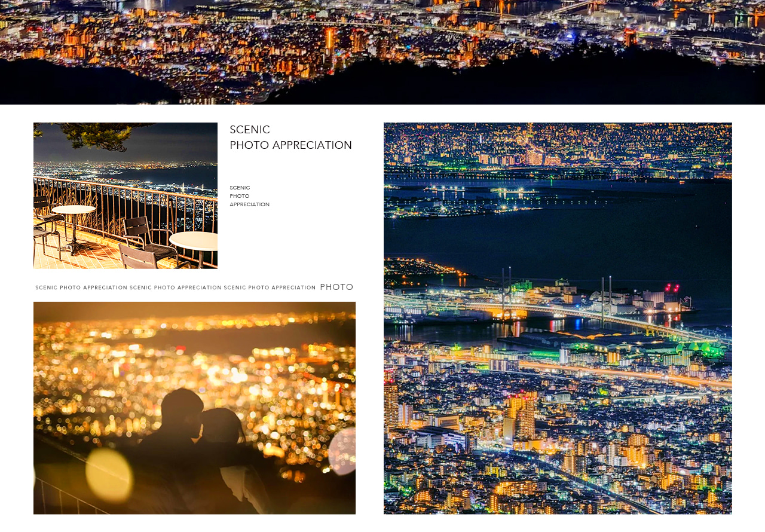Viewport: 765px width, 532px height.
Task: Click the small "APPRECIATION" caption line
Action: pyautogui.click(x=249, y=204)
